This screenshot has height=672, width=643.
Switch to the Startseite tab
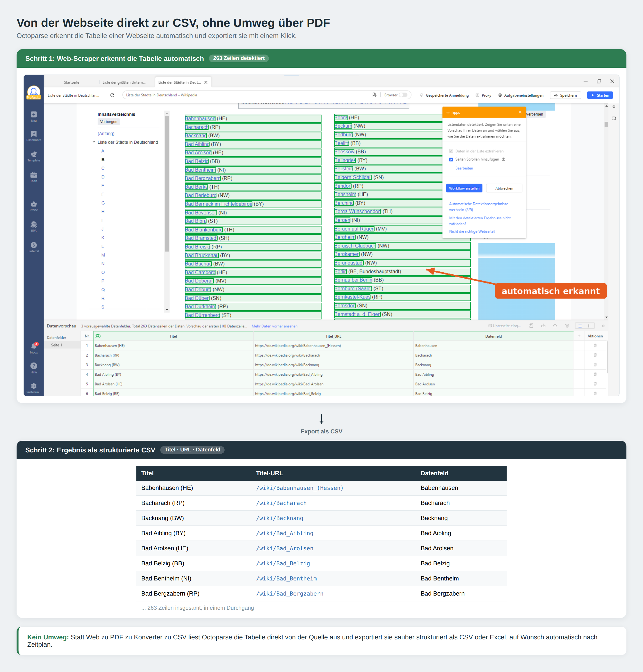(x=71, y=83)
